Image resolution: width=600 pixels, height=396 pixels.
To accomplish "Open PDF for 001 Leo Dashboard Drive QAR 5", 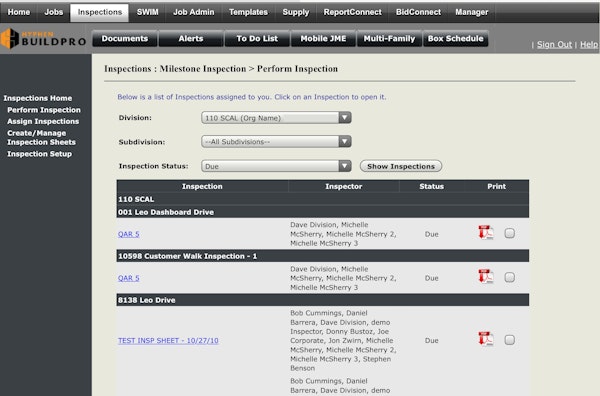I will click(x=486, y=232).
